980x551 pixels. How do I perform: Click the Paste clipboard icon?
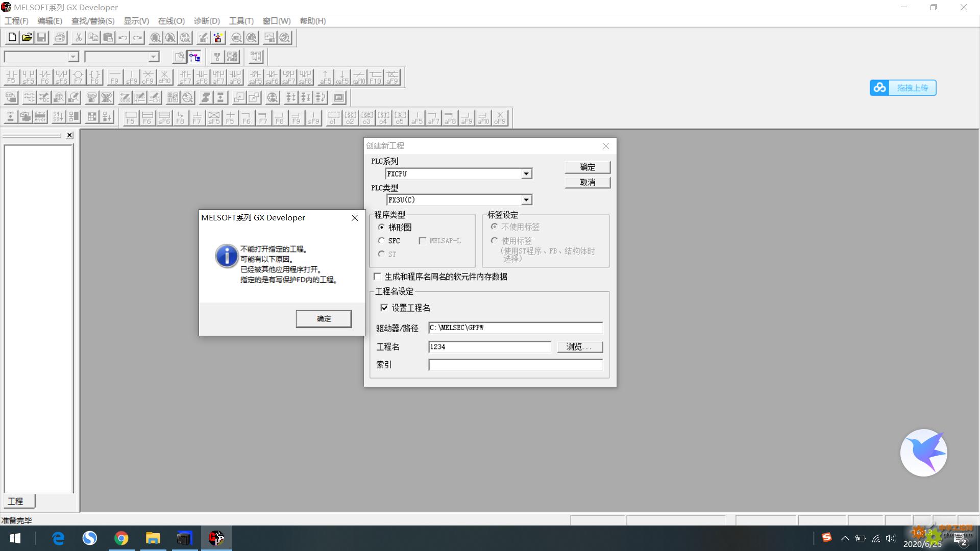click(108, 37)
